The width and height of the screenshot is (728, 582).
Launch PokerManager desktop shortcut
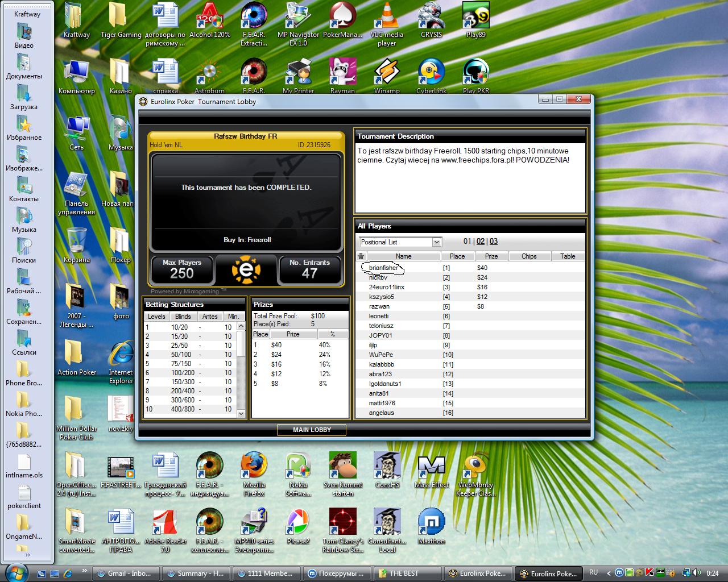point(342,20)
